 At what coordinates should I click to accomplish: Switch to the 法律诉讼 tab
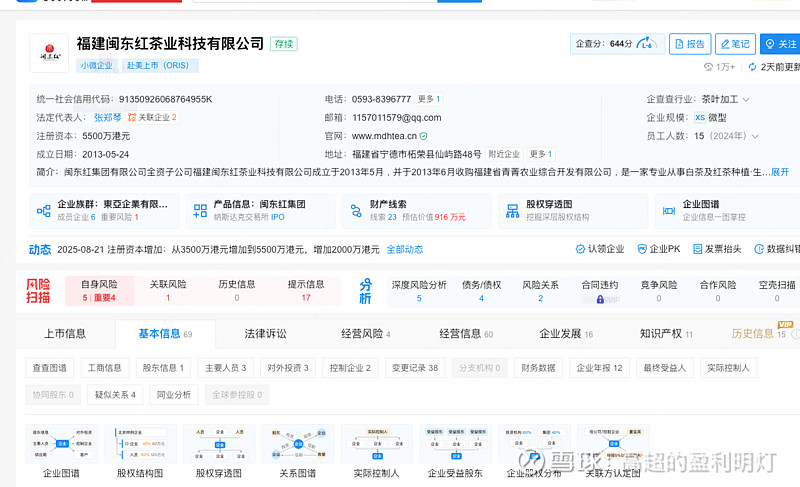click(x=265, y=334)
